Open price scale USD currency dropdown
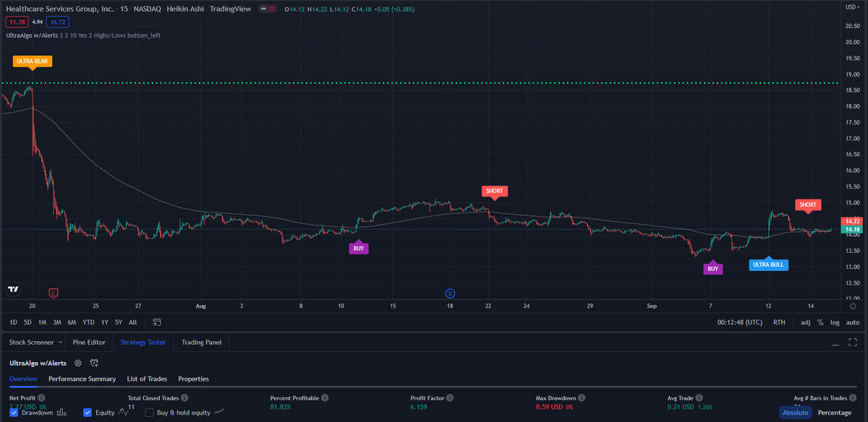868x422 pixels. [853, 7]
